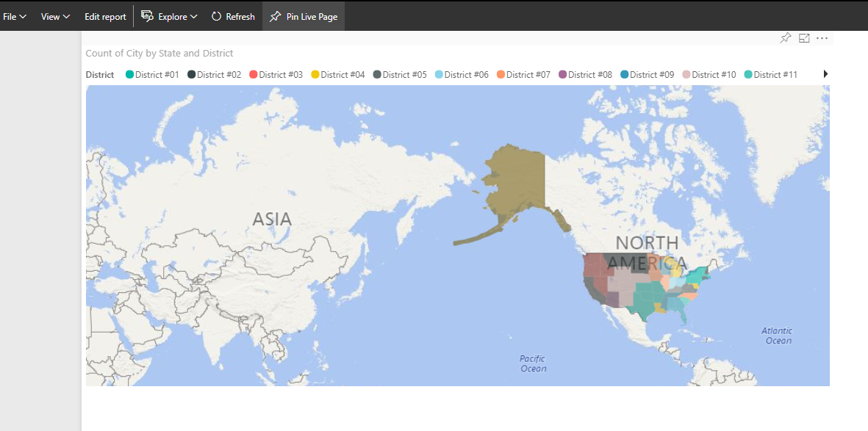Click the Atlantic Ocean map label
Viewport: 868px width, 431px height.
point(777,336)
